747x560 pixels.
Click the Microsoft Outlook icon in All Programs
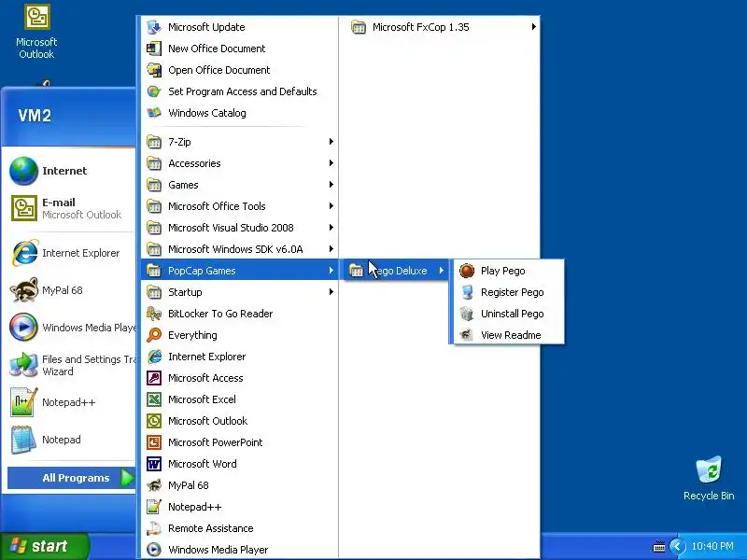click(154, 421)
